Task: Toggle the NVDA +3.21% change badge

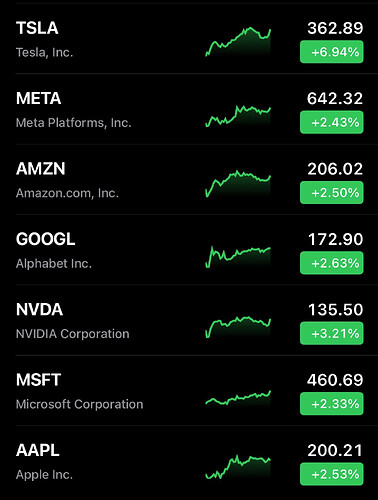Action: coord(332,333)
